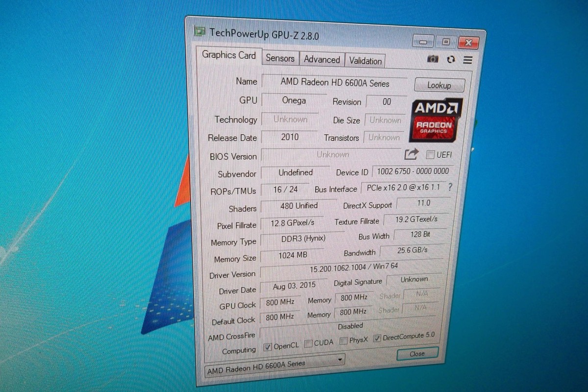Disable DirectCompute 5.0 support checkbox
Screen dimensions: 588x392
coord(377,338)
